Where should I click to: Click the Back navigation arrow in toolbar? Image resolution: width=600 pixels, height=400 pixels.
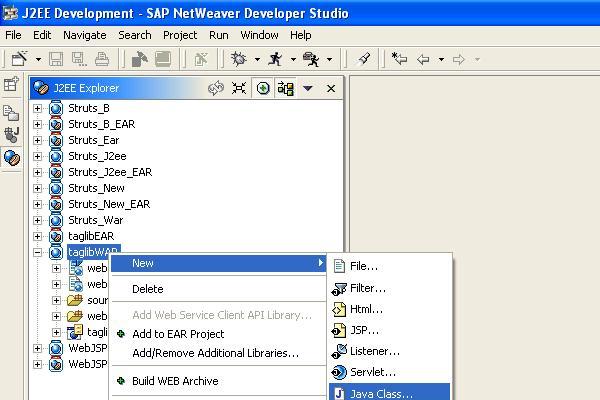[423, 60]
